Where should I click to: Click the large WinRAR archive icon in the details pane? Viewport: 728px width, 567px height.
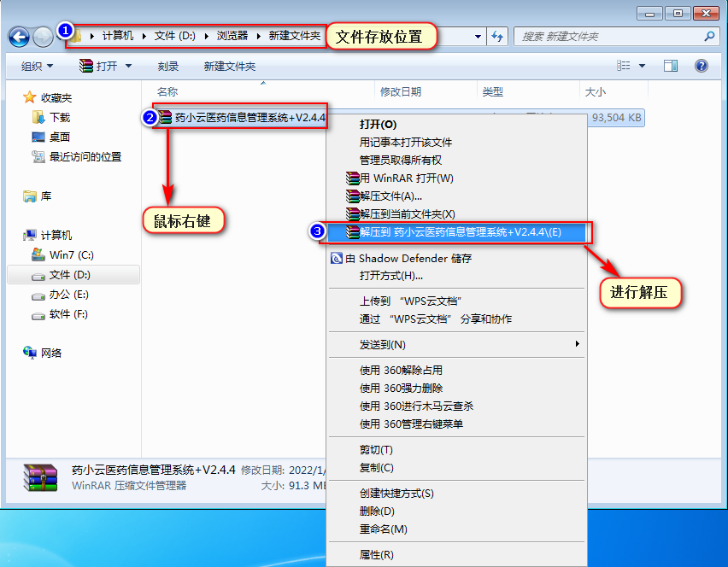[41, 477]
